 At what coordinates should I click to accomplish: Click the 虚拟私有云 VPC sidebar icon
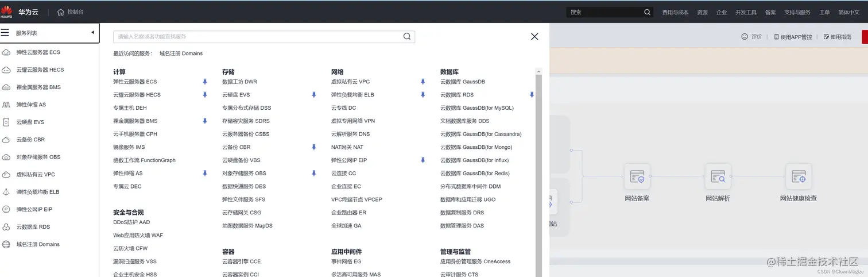pyautogui.click(x=6, y=175)
